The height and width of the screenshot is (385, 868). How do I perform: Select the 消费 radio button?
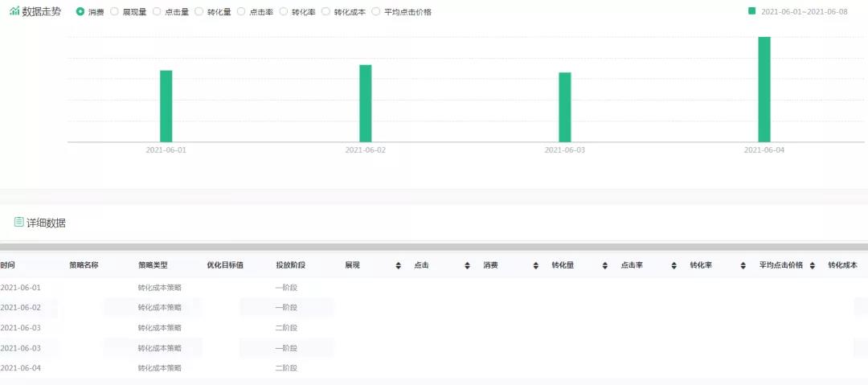pos(80,12)
